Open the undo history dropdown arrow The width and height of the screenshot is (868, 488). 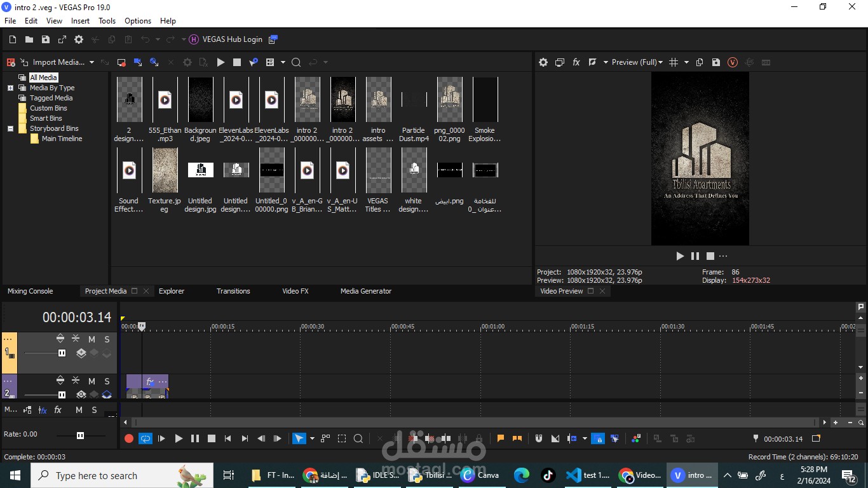pos(158,39)
